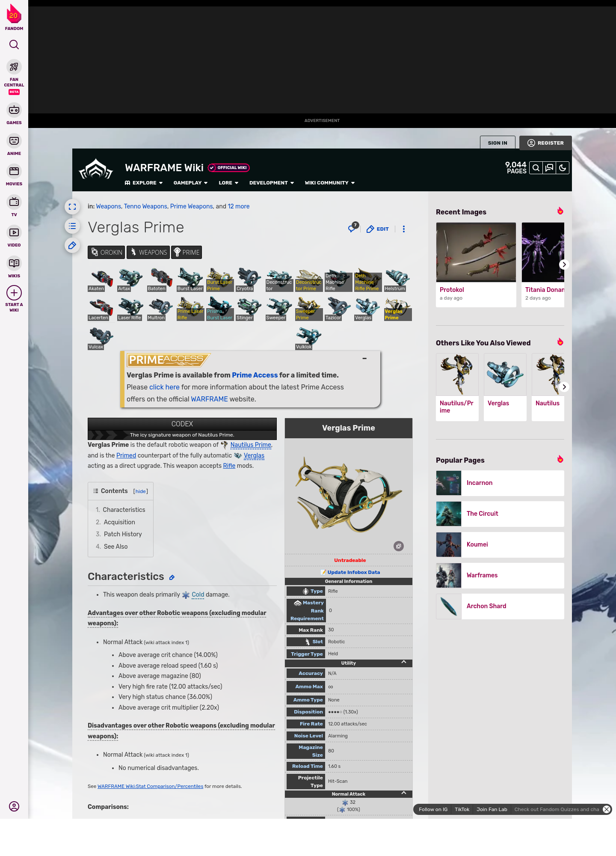616x856 pixels.
Task: Open the Cold damage link
Action: 198,594
